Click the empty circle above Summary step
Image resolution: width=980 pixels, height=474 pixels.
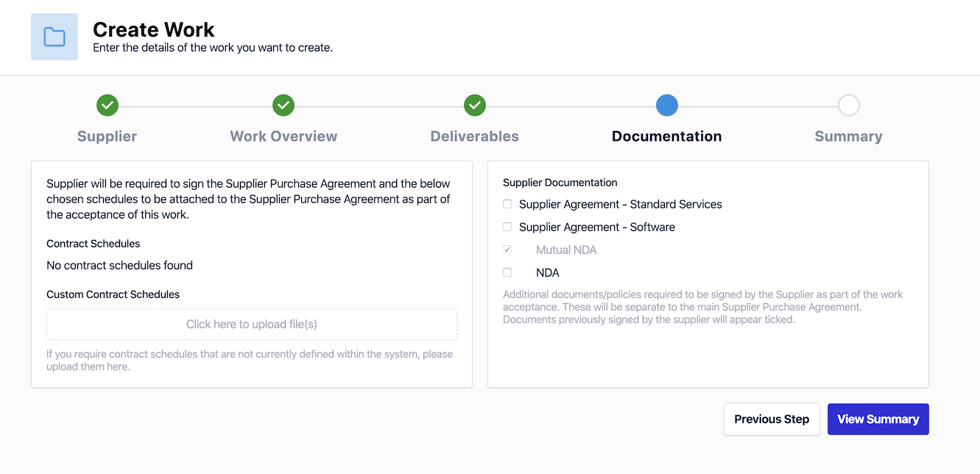tap(849, 105)
